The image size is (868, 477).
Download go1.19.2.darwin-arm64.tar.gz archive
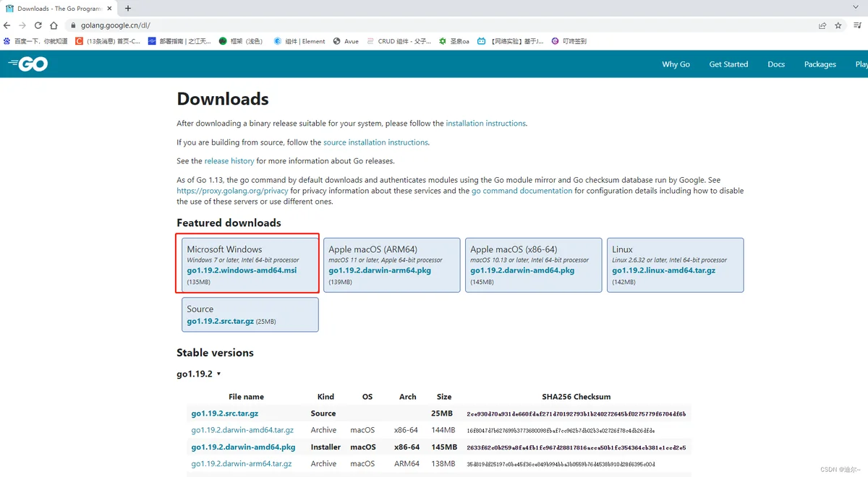point(242,464)
